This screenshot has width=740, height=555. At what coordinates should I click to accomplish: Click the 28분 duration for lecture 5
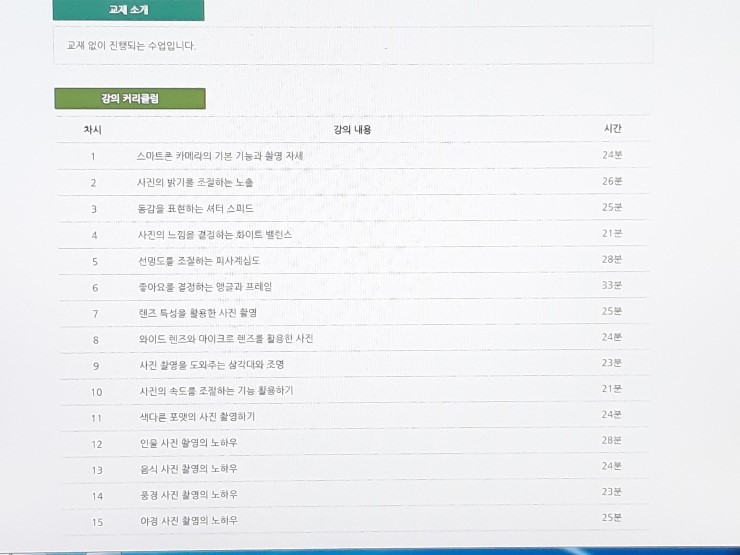612,259
